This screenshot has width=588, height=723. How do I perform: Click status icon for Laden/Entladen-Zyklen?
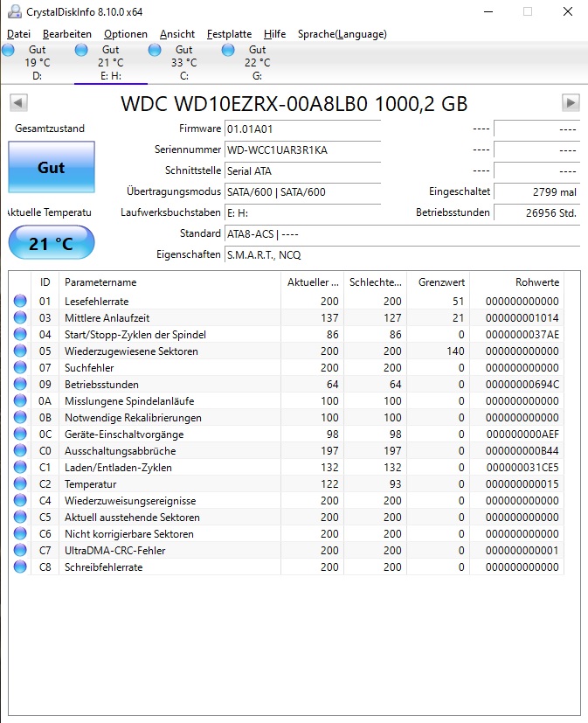click(x=20, y=467)
